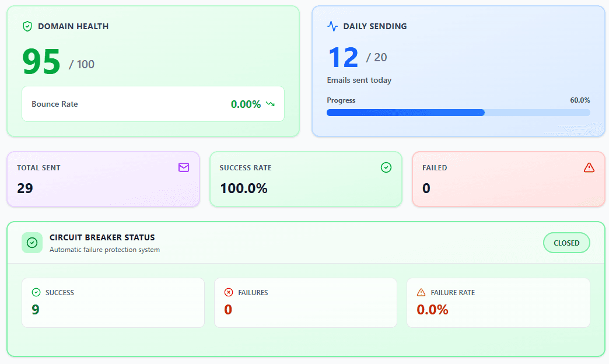Image resolution: width=609 pixels, height=364 pixels.
Task: Select the Bounce Rate row
Action: click(x=153, y=104)
